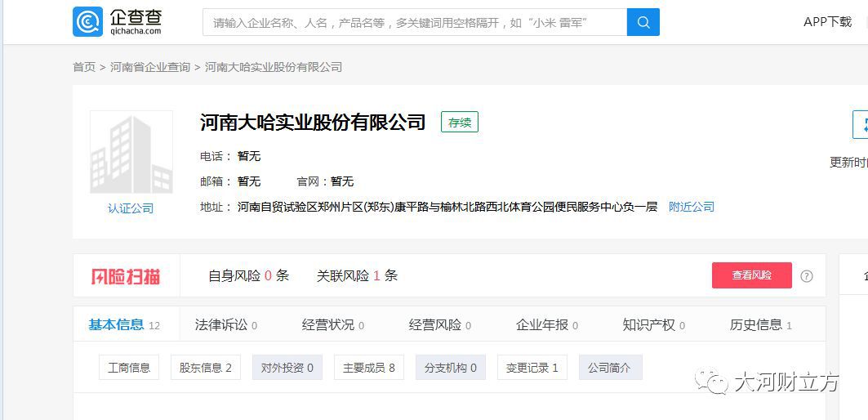Open 附近公司 link
This screenshot has width=868, height=420.
(x=692, y=207)
